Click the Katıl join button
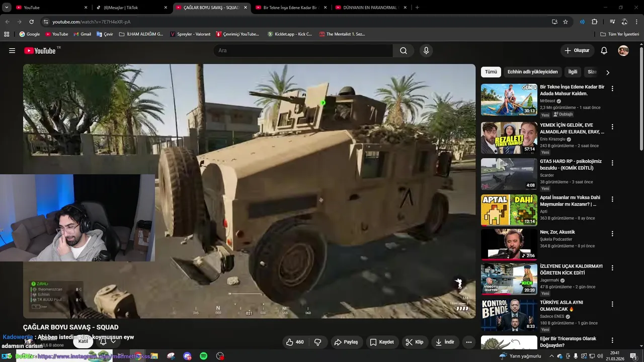The image size is (644, 362). coord(83,341)
